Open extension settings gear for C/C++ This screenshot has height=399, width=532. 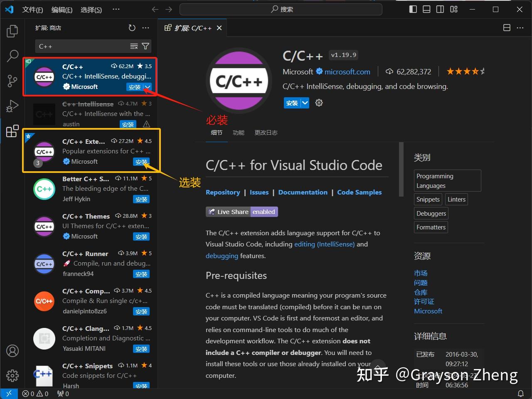click(x=319, y=103)
